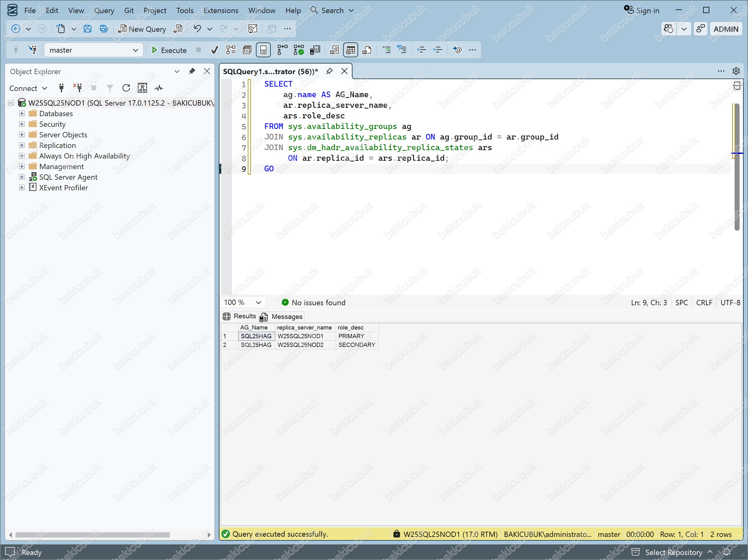This screenshot has height=560, width=748.
Task: Click the New Query toolbar button
Action: point(142,29)
